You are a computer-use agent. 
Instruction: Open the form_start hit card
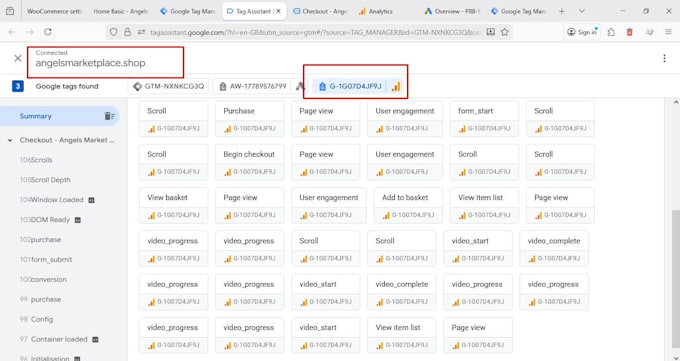(x=484, y=119)
